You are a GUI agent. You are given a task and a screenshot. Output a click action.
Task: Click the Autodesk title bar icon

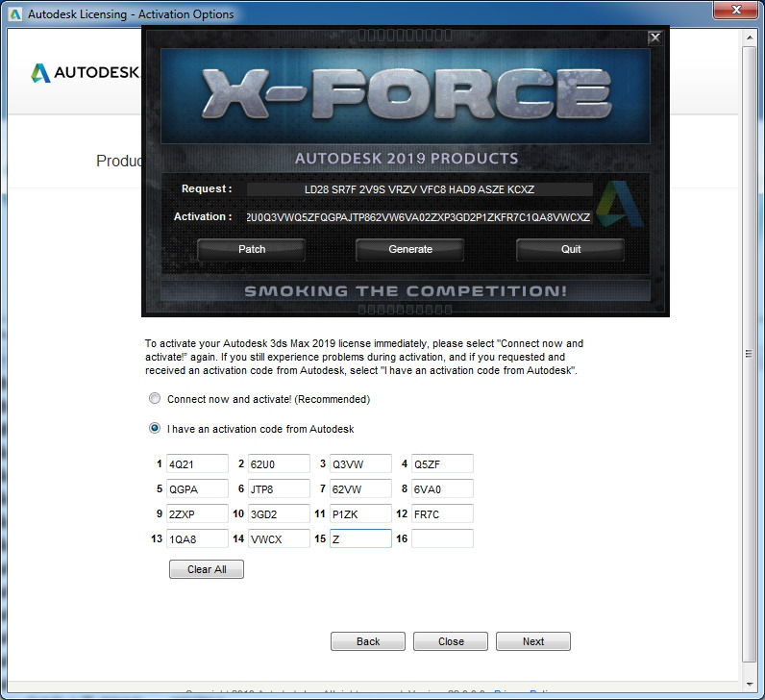pos(15,14)
